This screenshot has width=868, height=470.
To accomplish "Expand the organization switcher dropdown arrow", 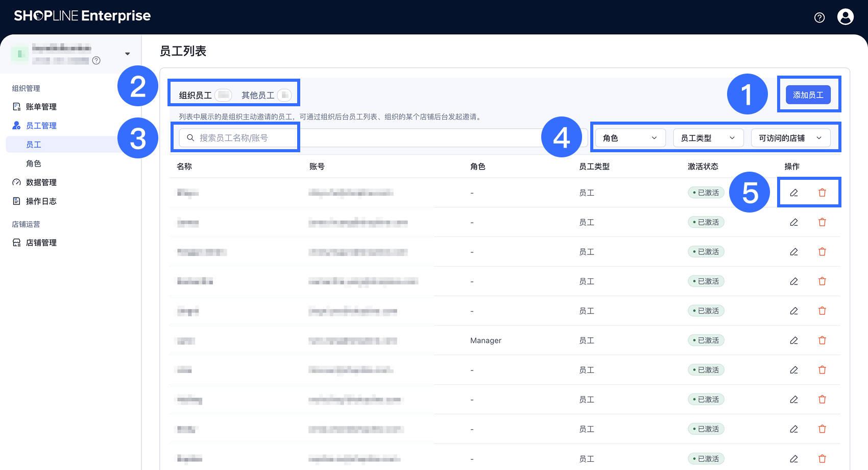I will (128, 54).
